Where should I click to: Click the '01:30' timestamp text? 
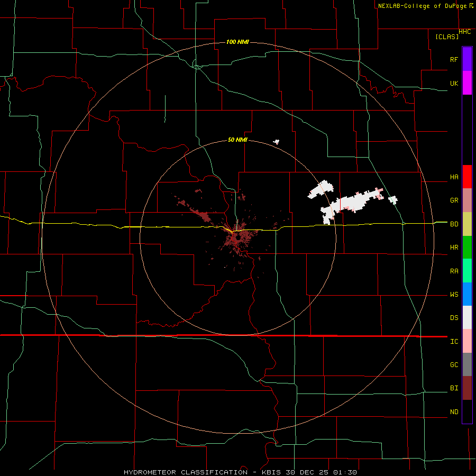(345, 472)
